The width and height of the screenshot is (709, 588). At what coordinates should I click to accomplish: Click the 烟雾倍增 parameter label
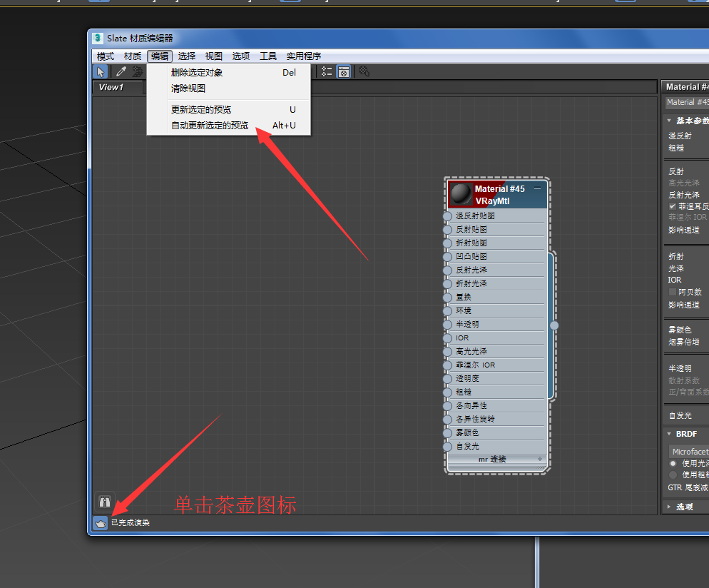pos(684,342)
